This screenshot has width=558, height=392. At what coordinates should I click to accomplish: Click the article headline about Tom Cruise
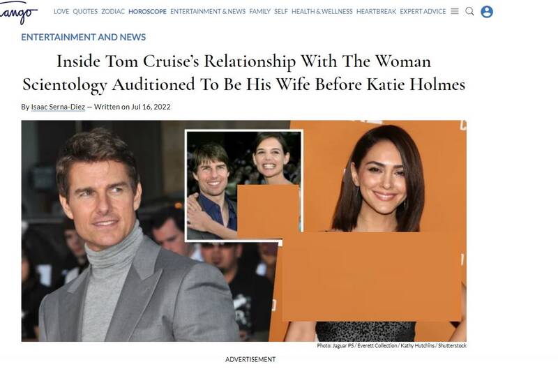[243, 73]
